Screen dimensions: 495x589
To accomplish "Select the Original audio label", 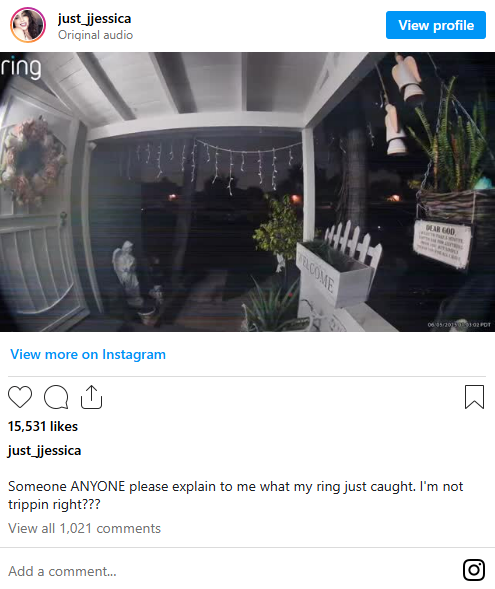I will (95, 35).
